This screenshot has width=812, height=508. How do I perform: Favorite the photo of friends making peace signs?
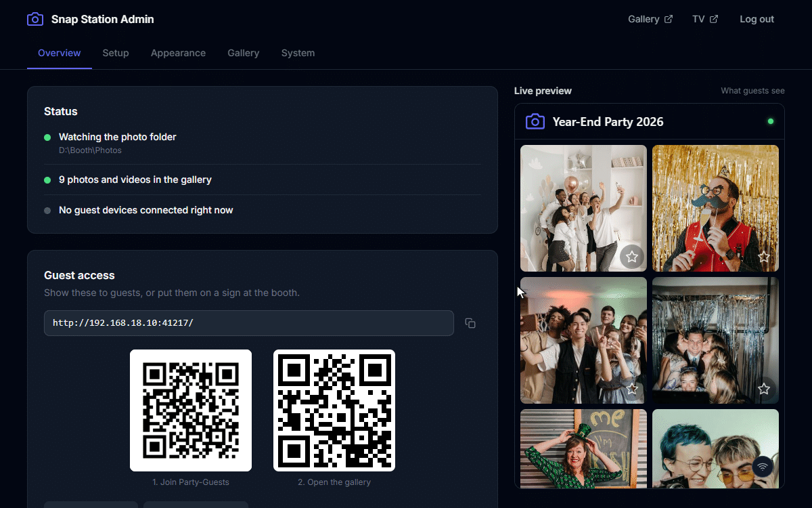(x=632, y=389)
